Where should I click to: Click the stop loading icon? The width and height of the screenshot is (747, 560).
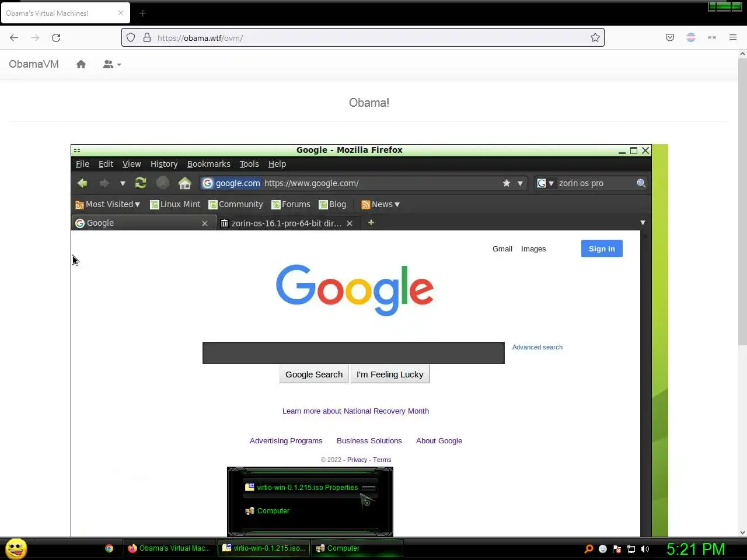click(163, 183)
